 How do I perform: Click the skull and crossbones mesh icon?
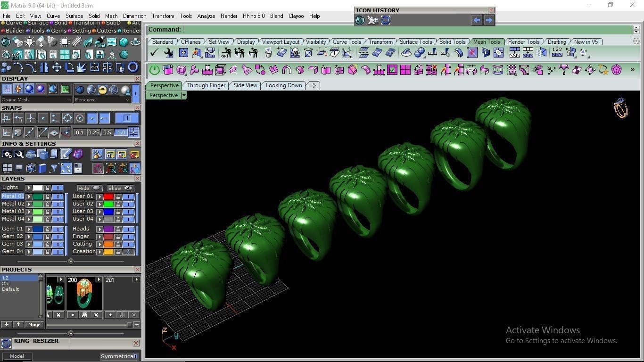tap(295, 53)
